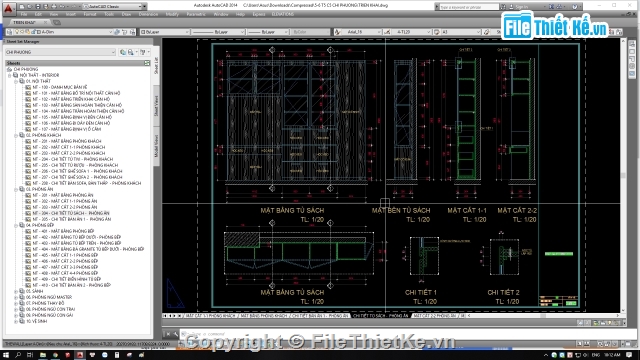Toggle the layer freeze sun icon for A-Dim

click(23, 32)
